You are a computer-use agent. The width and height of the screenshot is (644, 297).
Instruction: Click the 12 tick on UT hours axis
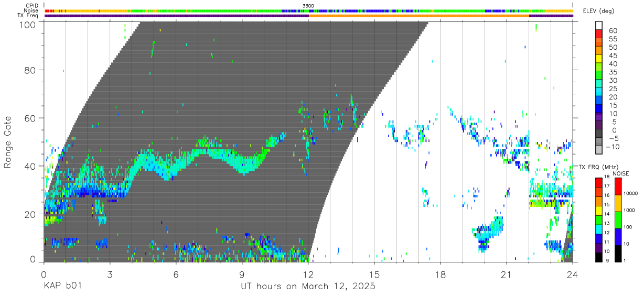point(308,274)
